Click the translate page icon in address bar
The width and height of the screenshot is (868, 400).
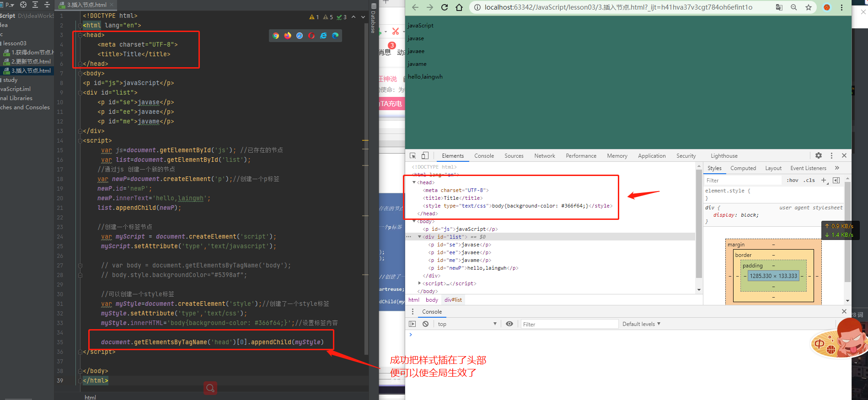click(779, 7)
